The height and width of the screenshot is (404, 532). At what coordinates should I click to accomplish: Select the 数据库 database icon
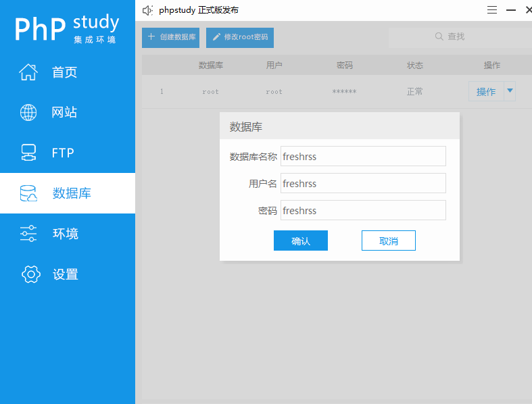click(28, 193)
